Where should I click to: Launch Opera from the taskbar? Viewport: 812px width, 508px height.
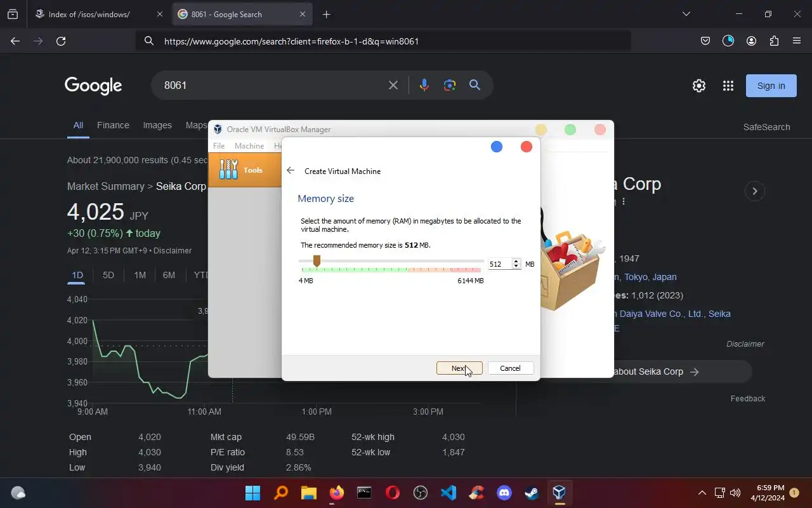(x=393, y=493)
